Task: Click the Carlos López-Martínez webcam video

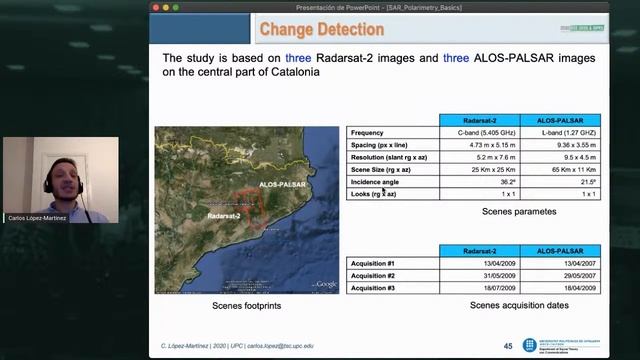Action: [x=61, y=180]
